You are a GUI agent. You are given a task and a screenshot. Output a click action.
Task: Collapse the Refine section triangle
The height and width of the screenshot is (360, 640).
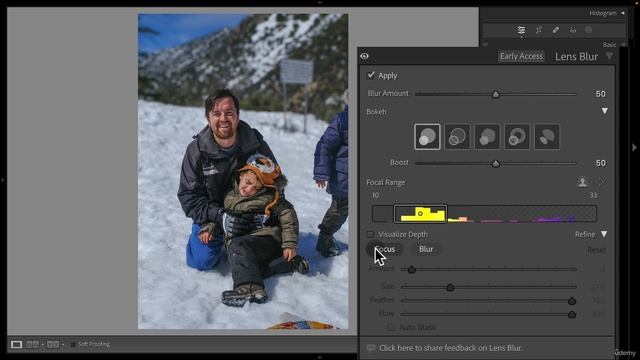(604, 234)
